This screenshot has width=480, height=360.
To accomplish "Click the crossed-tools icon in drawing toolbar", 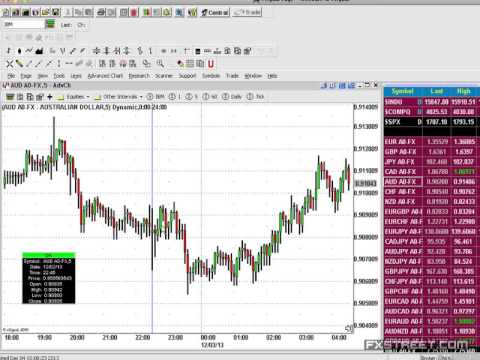I will 10,63.
